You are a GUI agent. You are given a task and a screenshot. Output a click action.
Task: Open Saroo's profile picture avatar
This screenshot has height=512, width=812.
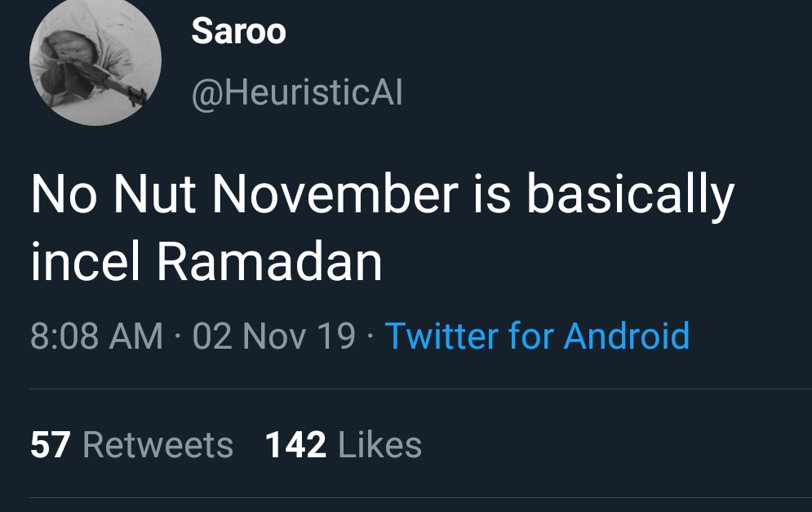pos(95,60)
